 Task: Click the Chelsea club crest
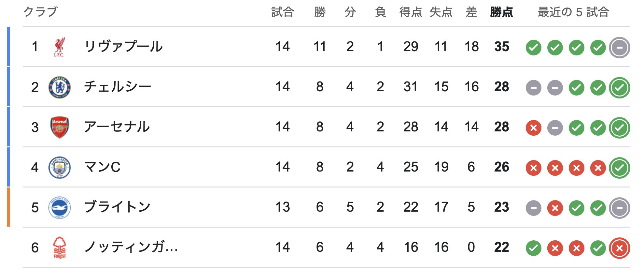click(59, 87)
